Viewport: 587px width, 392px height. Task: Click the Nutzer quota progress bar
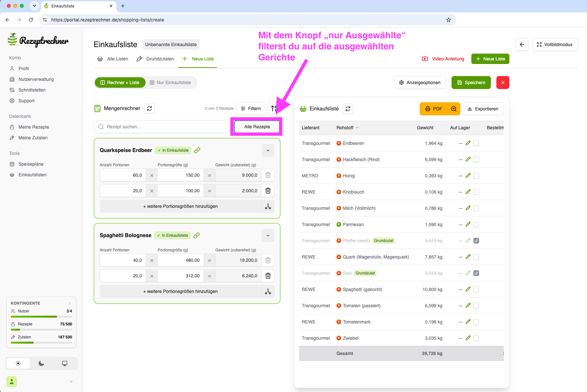coord(41,317)
